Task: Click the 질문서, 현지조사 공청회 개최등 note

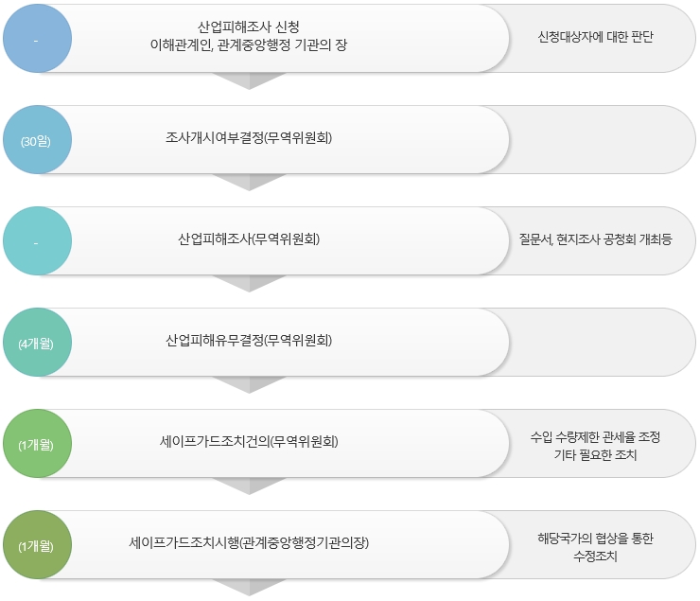Action: click(596, 239)
